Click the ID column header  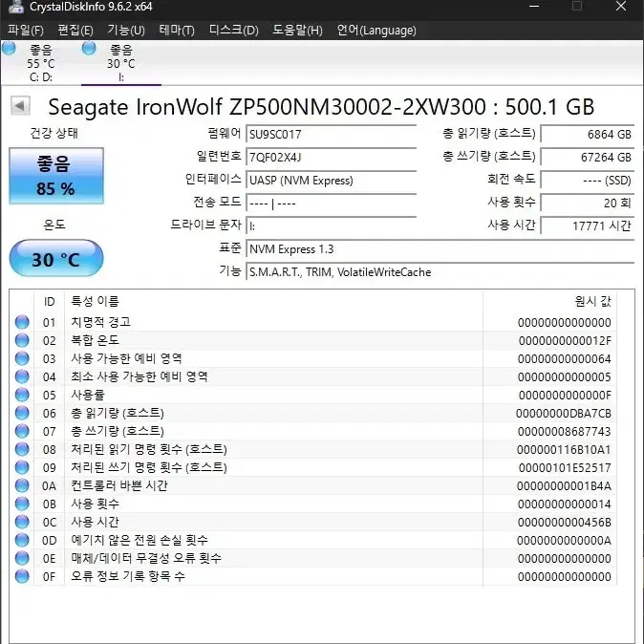click(50, 302)
